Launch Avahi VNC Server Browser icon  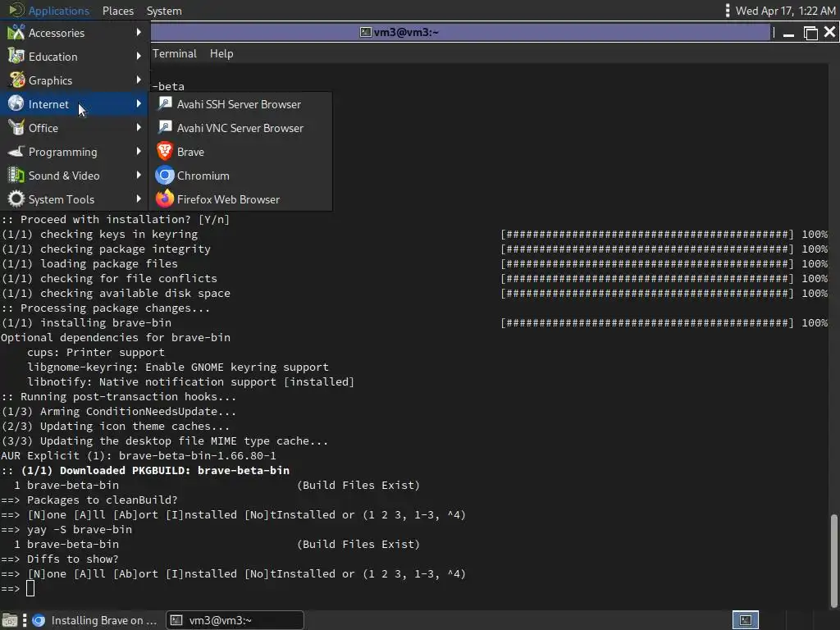click(x=164, y=128)
